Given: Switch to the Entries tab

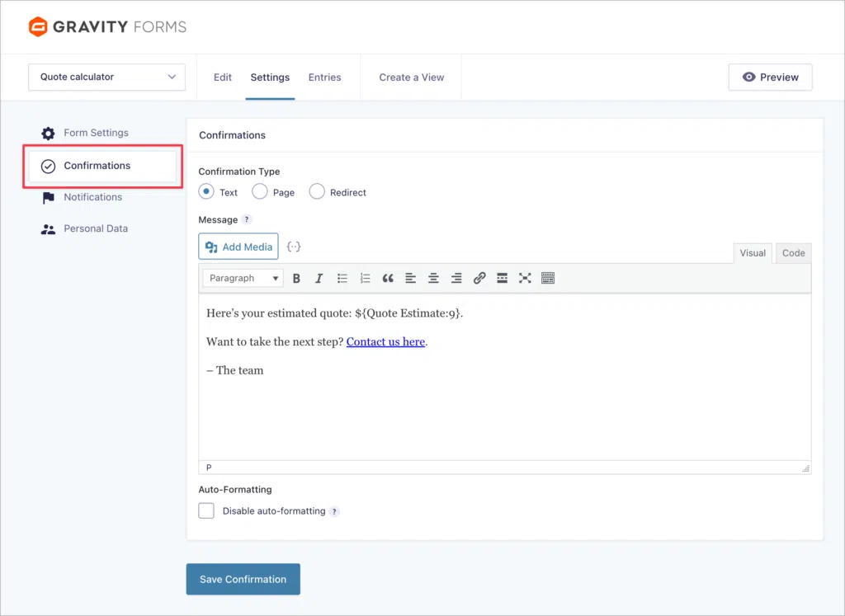Looking at the screenshot, I should [x=324, y=77].
